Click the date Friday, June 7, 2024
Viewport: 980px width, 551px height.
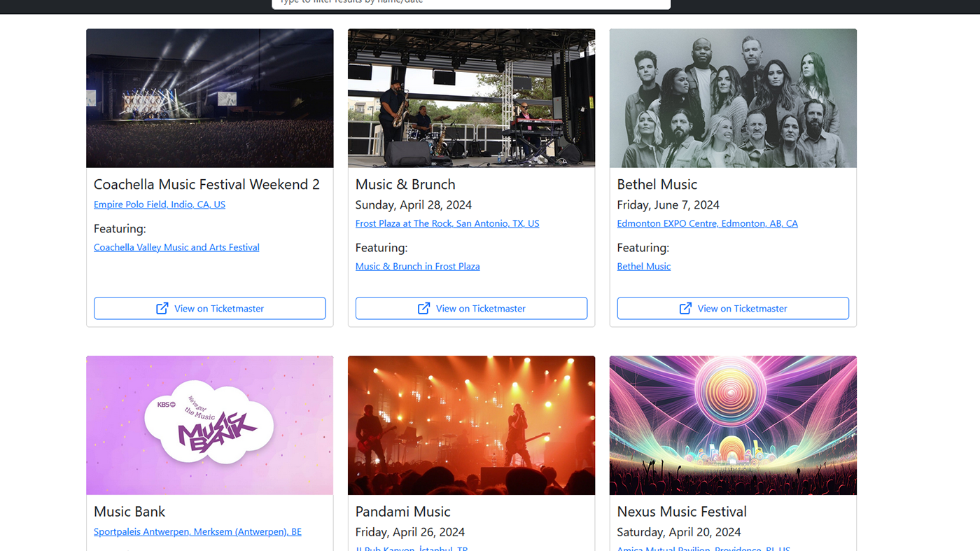click(x=668, y=205)
